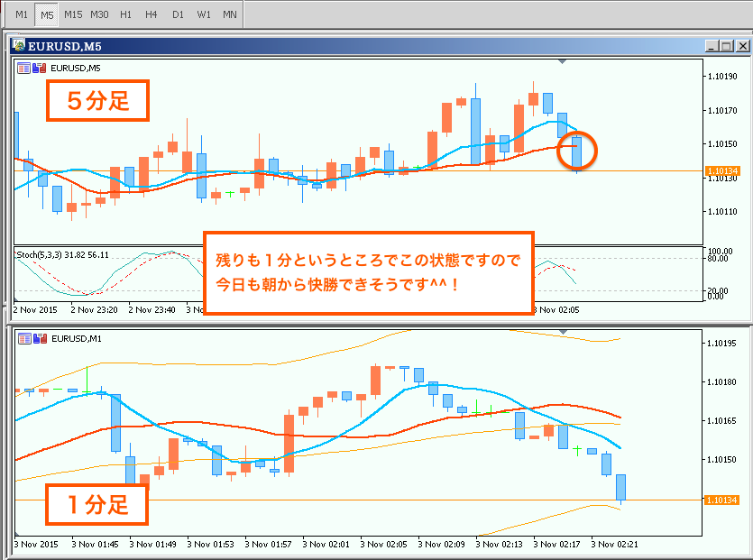Image resolution: width=753 pixels, height=560 pixels.
Task: Change chart period to M30
Action: (100, 14)
